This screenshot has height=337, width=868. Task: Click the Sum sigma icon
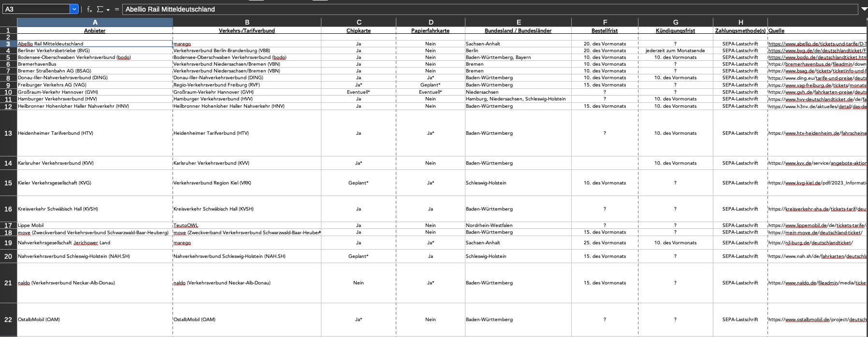point(100,9)
